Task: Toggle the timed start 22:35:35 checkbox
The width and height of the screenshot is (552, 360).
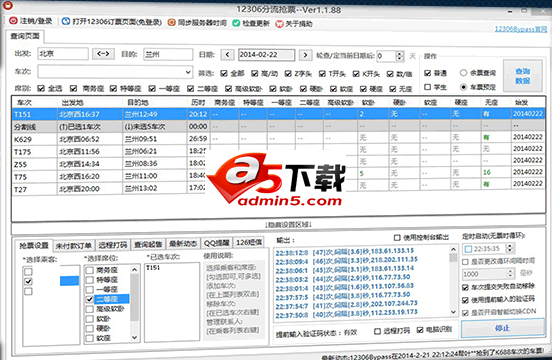Action: click(468, 249)
